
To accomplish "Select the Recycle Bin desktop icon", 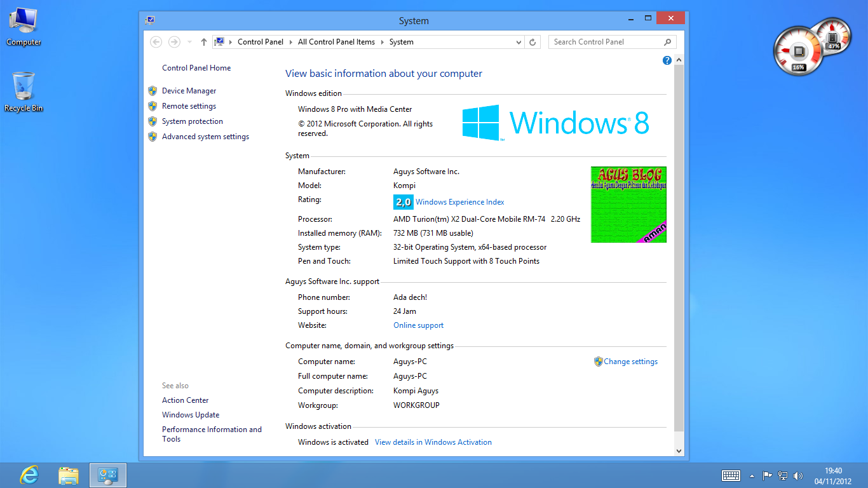I will tap(24, 92).
